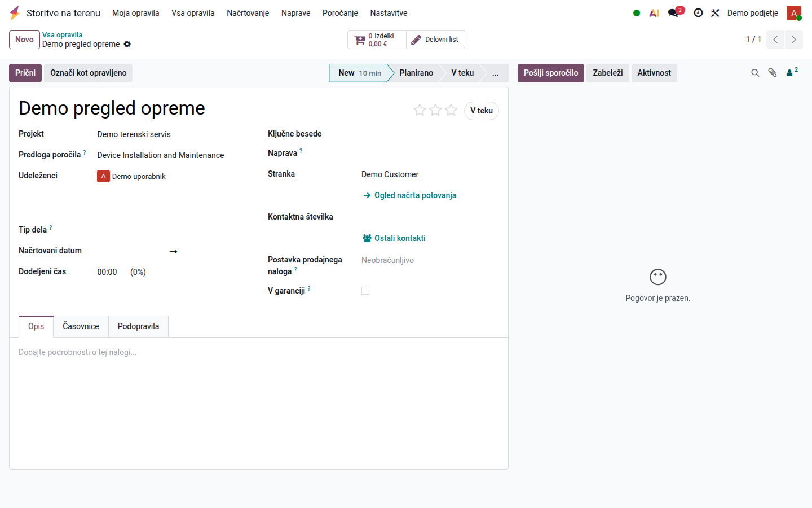This screenshot has width=812, height=508.
Task: Click the Zabeleži log note button
Action: click(x=608, y=73)
